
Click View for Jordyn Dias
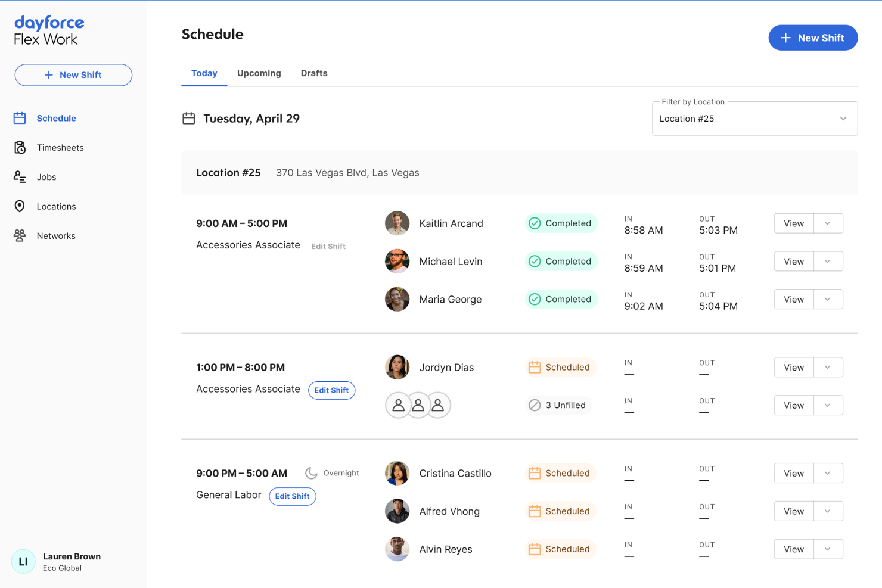[x=794, y=367]
